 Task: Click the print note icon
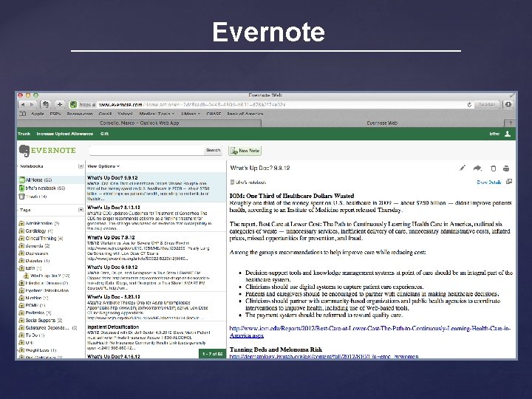(x=506, y=168)
